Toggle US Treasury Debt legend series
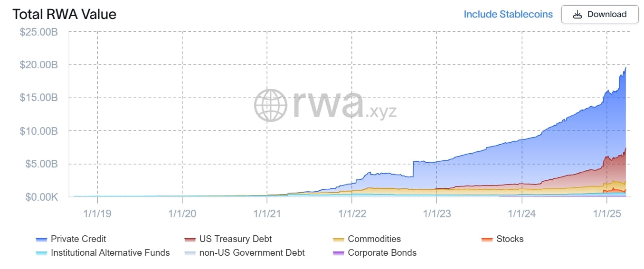 [x=236, y=239]
